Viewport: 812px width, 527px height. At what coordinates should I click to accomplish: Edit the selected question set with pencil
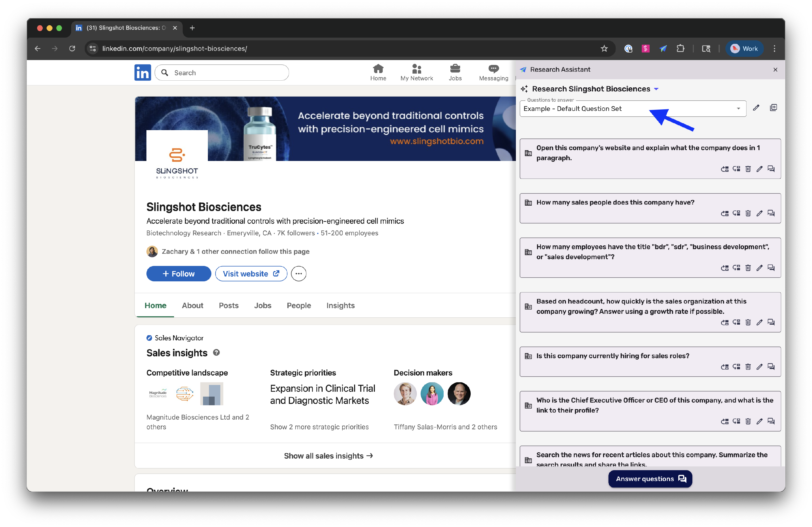(x=756, y=108)
